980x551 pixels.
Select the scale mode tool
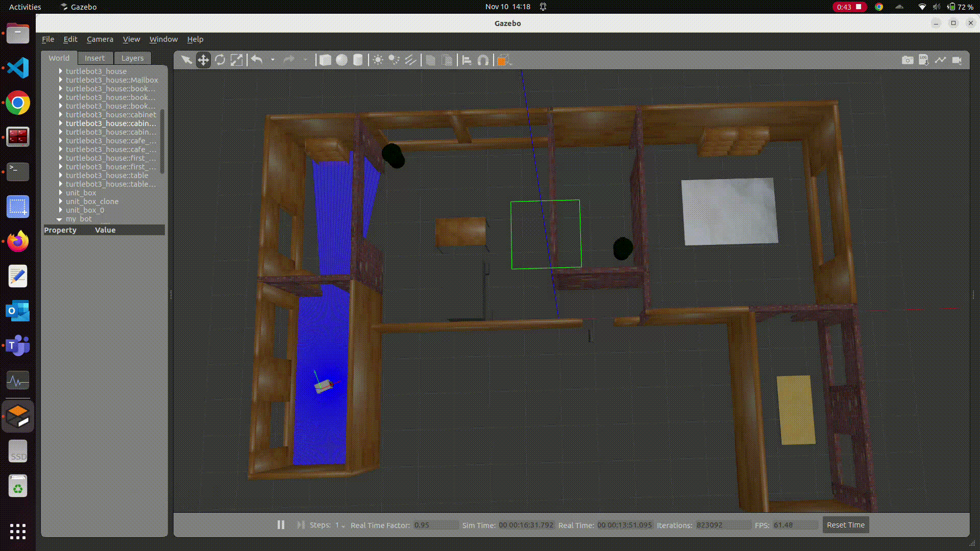coord(236,60)
